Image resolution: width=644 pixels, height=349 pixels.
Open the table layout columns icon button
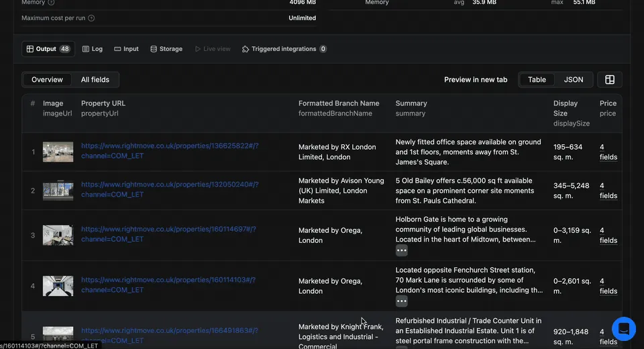coord(609,79)
